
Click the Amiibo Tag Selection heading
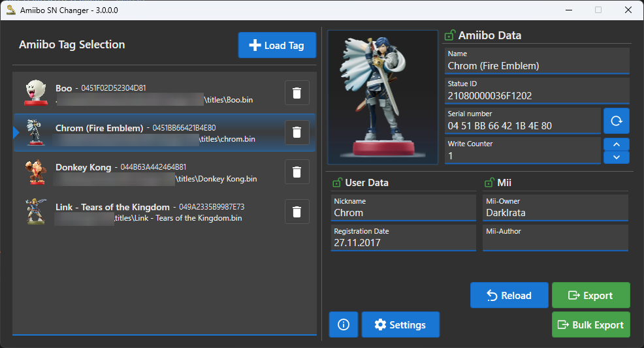[x=72, y=45]
